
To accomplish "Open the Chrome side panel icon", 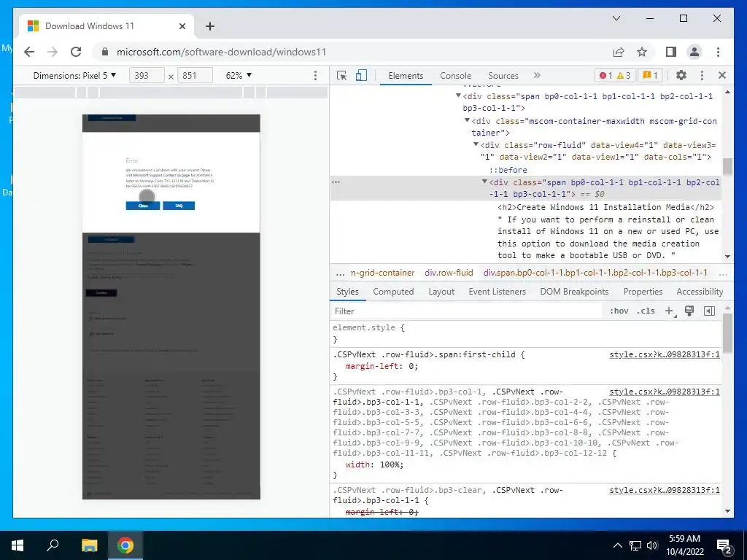I will tap(671, 52).
